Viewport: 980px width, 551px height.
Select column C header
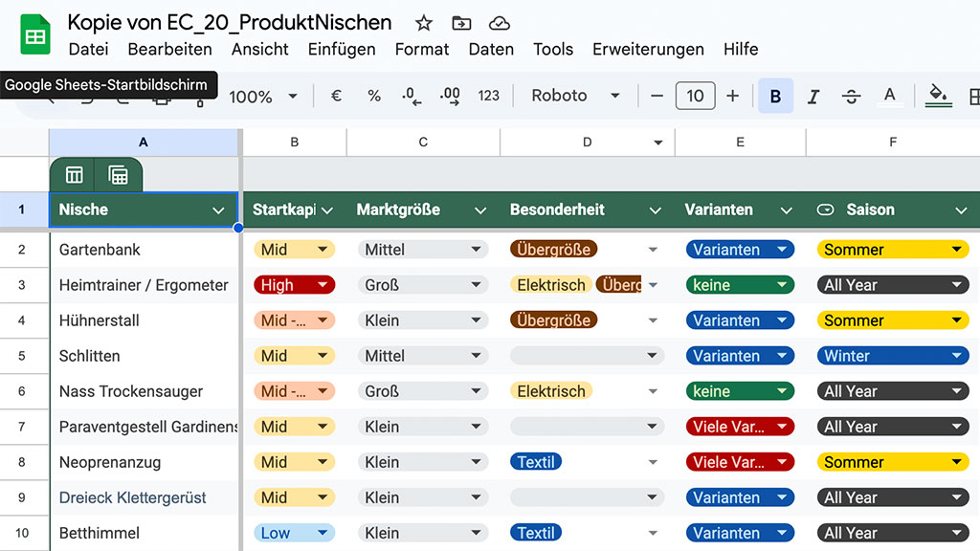423,143
